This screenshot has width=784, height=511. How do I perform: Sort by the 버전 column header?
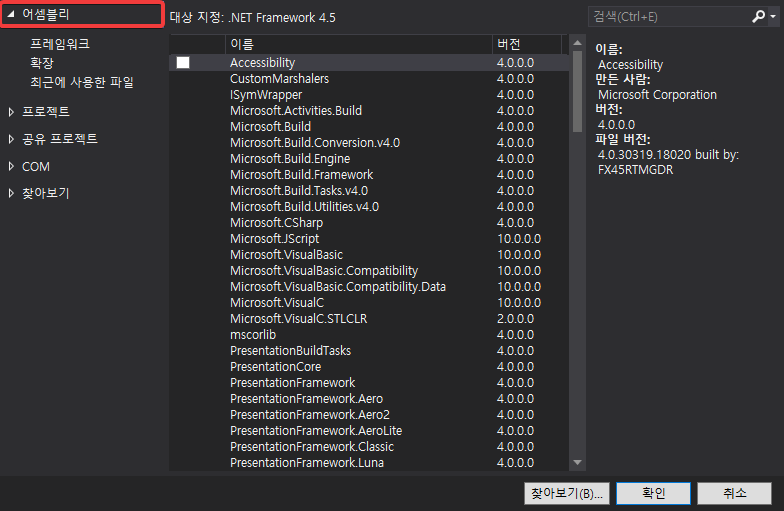coord(527,44)
